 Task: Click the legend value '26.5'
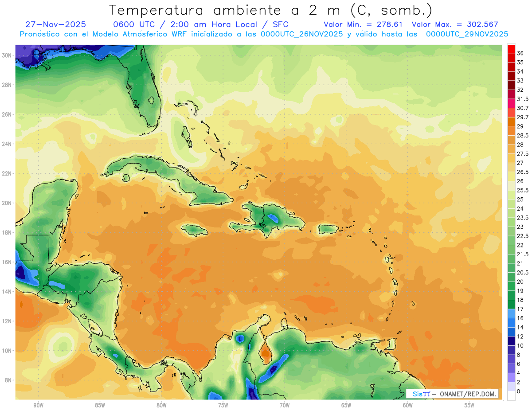click(x=523, y=172)
